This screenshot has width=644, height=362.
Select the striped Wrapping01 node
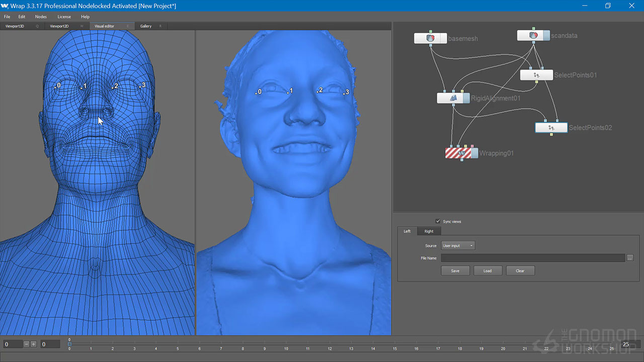click(x=458, y=153)
